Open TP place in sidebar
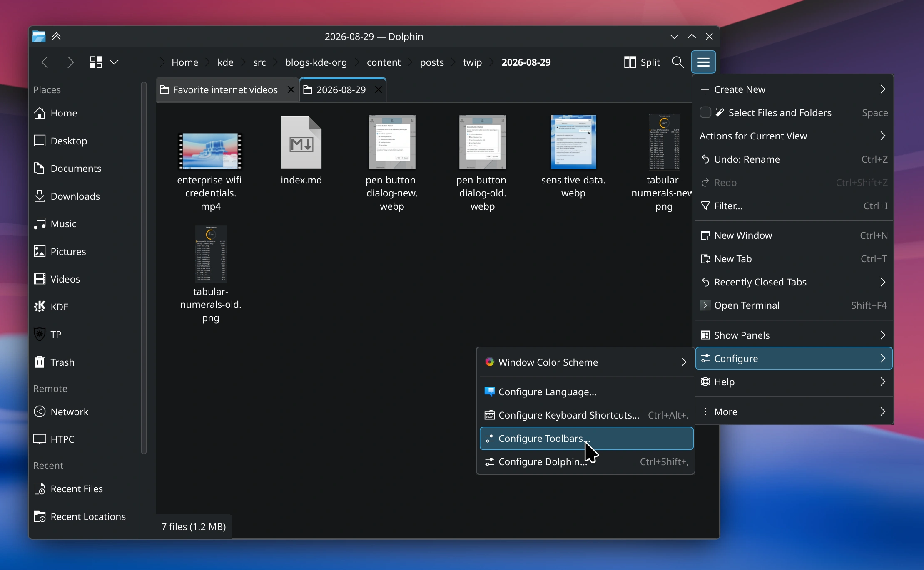This screenshot has width=924, height=570. 82,335
